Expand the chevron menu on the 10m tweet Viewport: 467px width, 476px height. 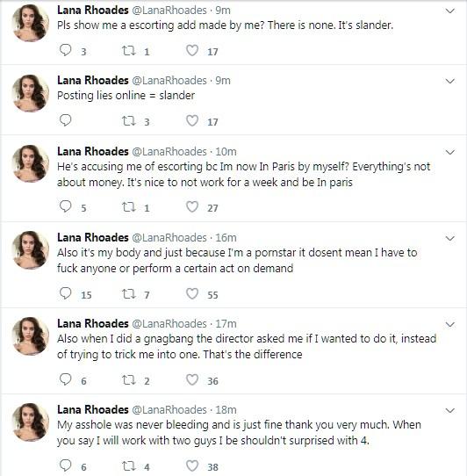pyautogui.click(x=450, y=152)
